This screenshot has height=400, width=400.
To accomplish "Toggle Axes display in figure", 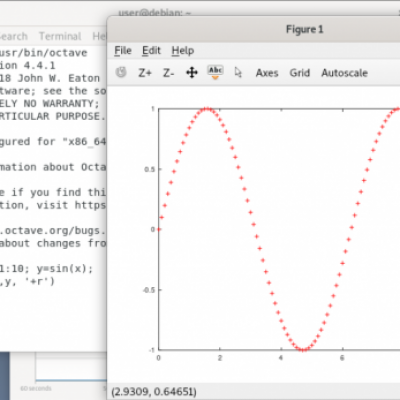I will 267,73.
